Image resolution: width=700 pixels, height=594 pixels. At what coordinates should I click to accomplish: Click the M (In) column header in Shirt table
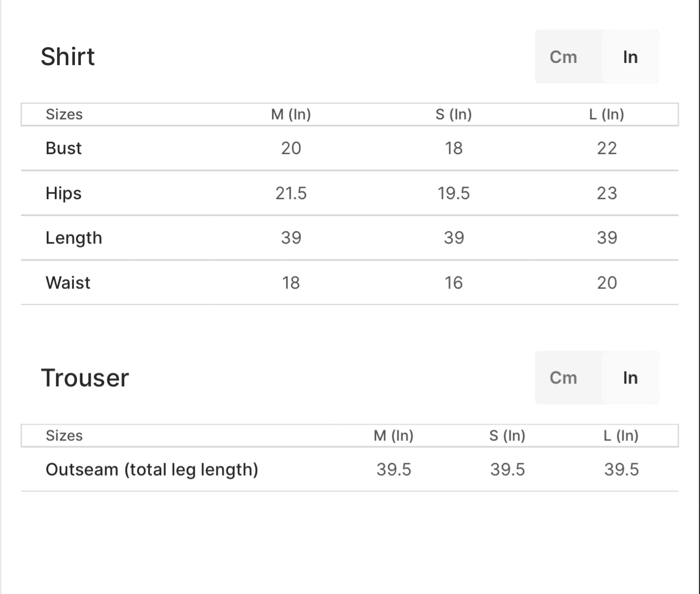pos(291,114)
